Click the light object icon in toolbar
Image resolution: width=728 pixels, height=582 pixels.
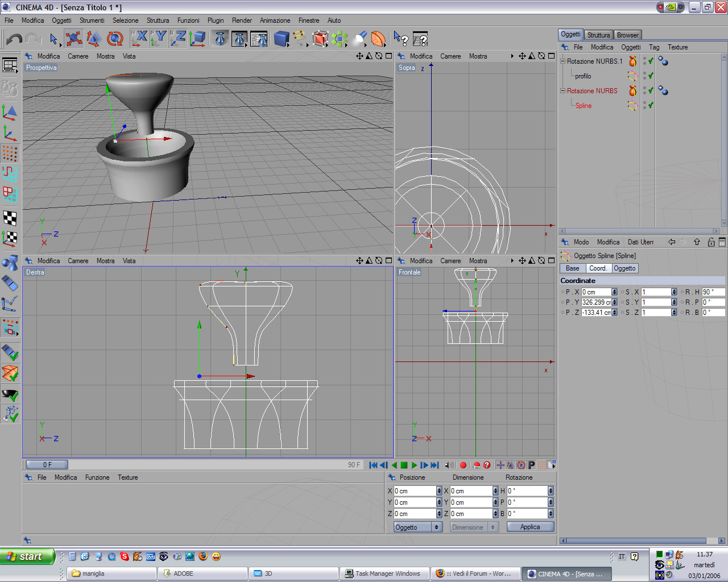(359, 39)
